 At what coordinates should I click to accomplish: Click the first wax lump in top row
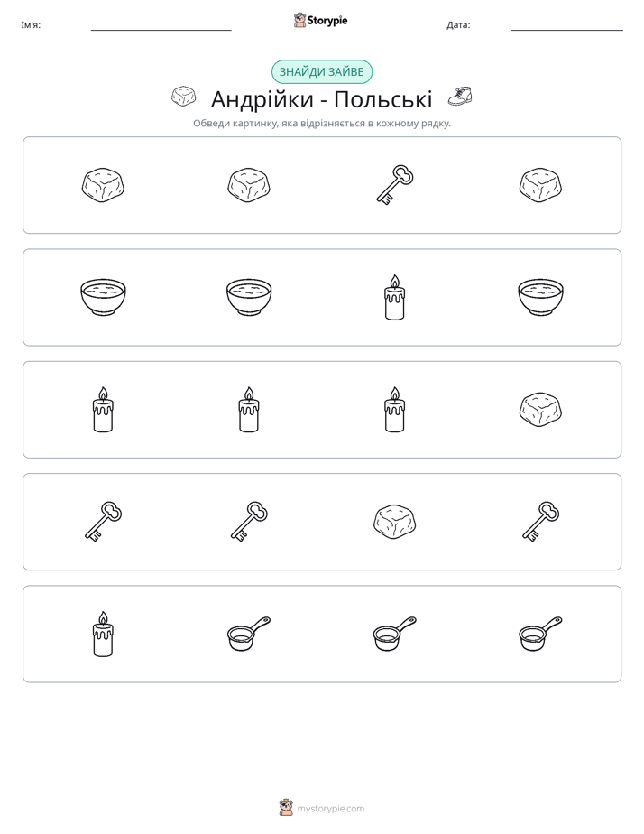tap(103, 185)
